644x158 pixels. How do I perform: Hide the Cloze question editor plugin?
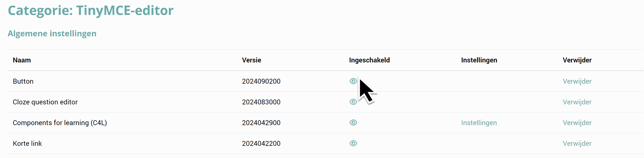coord(353,102)
